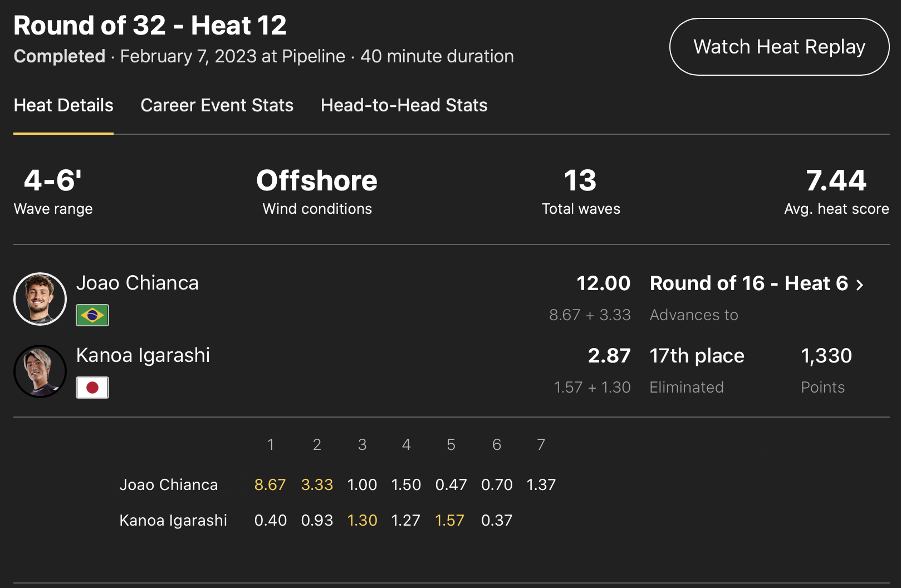
Task: Click Joao Chianca's 12.00 heat total
Action: click(x=603, y=283)
